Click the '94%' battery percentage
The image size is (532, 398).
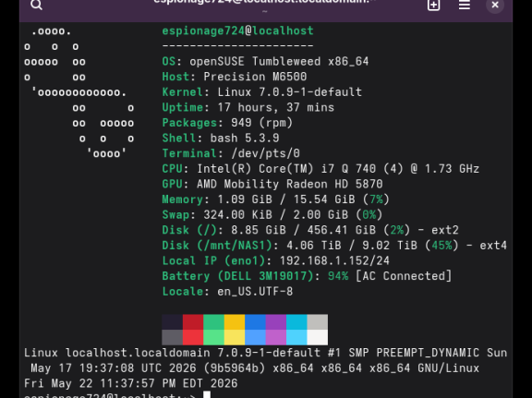point(338,276)
